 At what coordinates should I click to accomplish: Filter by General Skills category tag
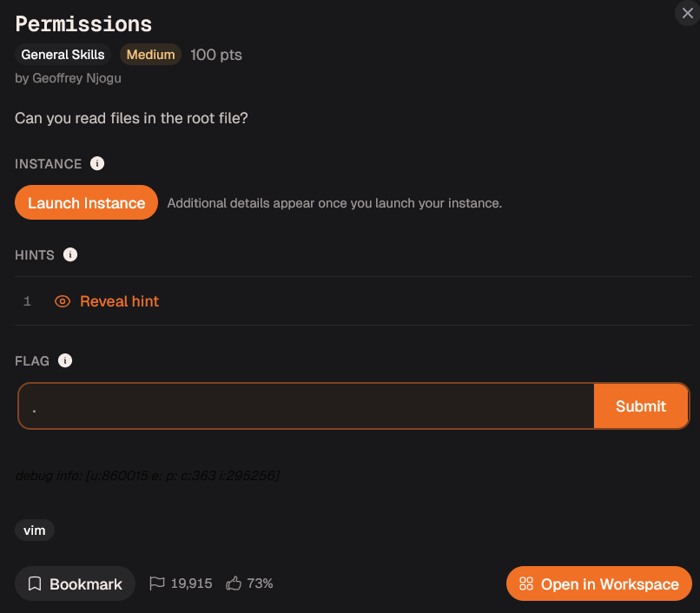click(x=63, y=55)
